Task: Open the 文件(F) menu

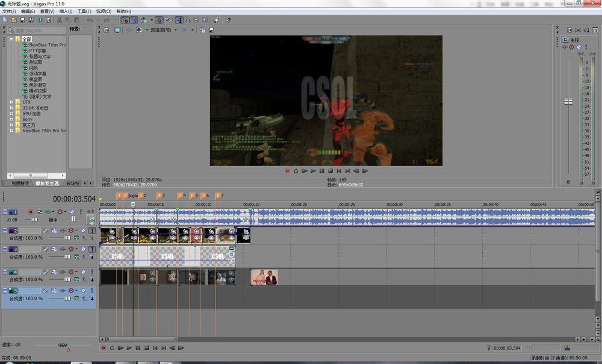Action: point(9,11)
